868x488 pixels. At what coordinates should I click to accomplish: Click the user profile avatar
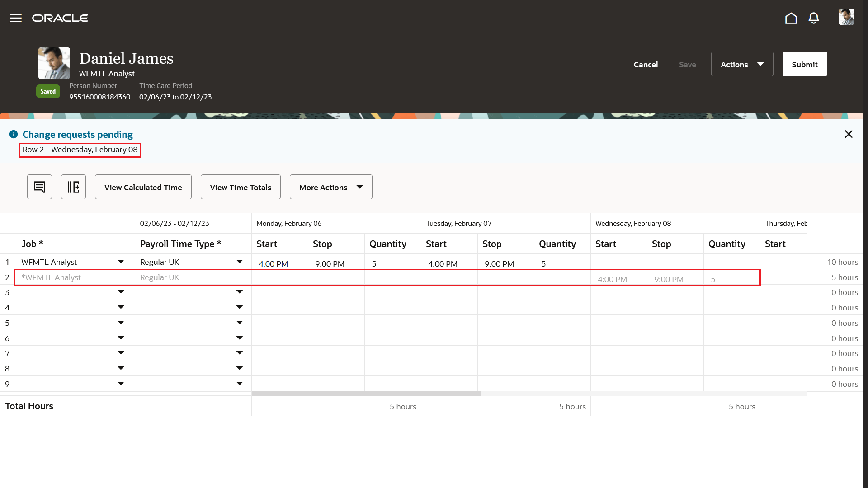(846, 17)
